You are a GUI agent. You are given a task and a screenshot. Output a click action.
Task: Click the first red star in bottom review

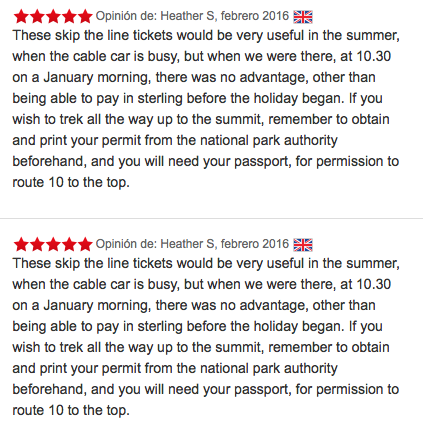[21, 244]
